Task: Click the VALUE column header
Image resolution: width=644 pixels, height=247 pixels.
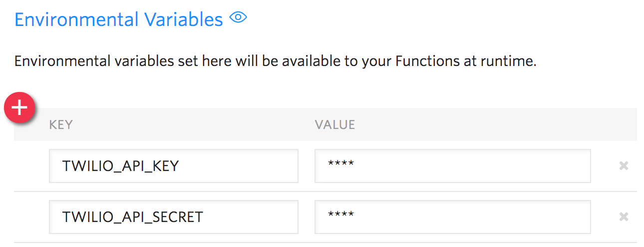Action: [x=334, y=124]
